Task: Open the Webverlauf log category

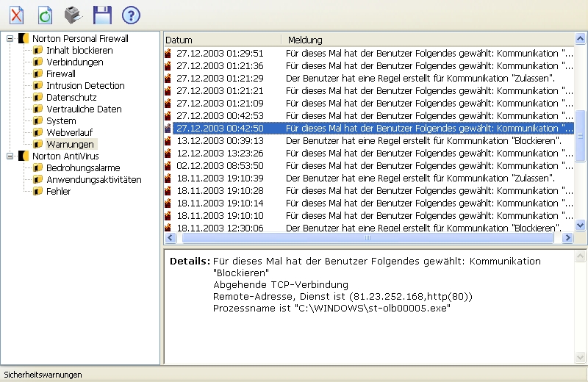Action: (x=69, y=132)
